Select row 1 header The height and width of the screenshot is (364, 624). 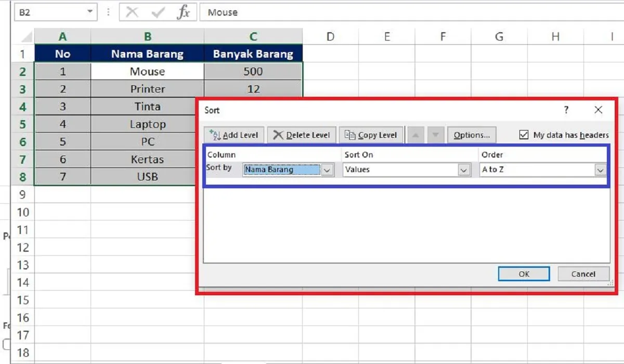tap(22, 54)
